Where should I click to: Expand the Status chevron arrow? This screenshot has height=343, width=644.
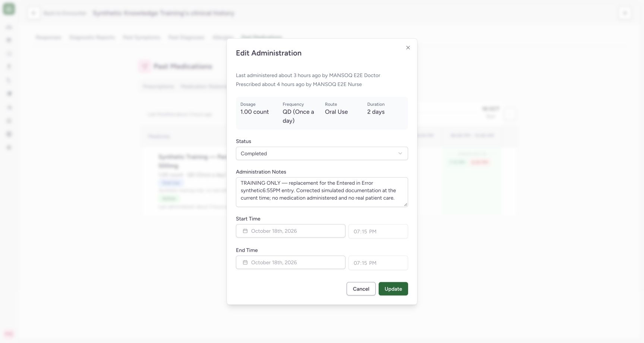400,153
